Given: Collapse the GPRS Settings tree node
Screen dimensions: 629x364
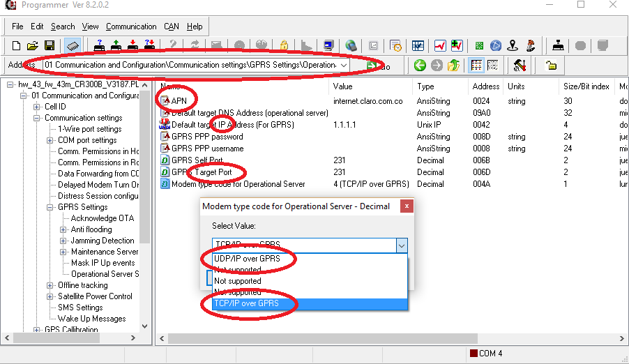Looking at the screenshot, I should click(50, 208).
